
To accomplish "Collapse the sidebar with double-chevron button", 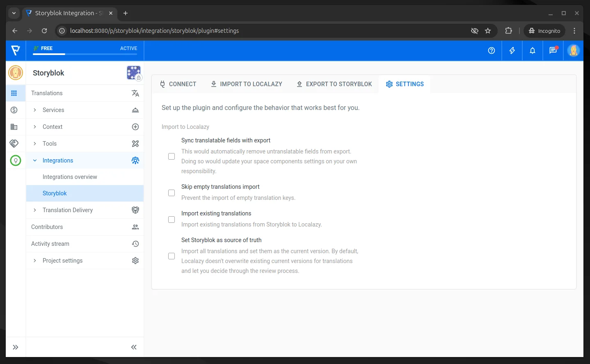I will click(134, 347).
